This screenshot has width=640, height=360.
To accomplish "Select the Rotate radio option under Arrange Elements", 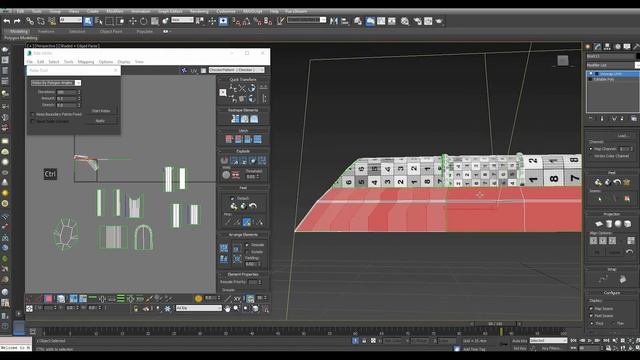I will click(x=247, y=251).
